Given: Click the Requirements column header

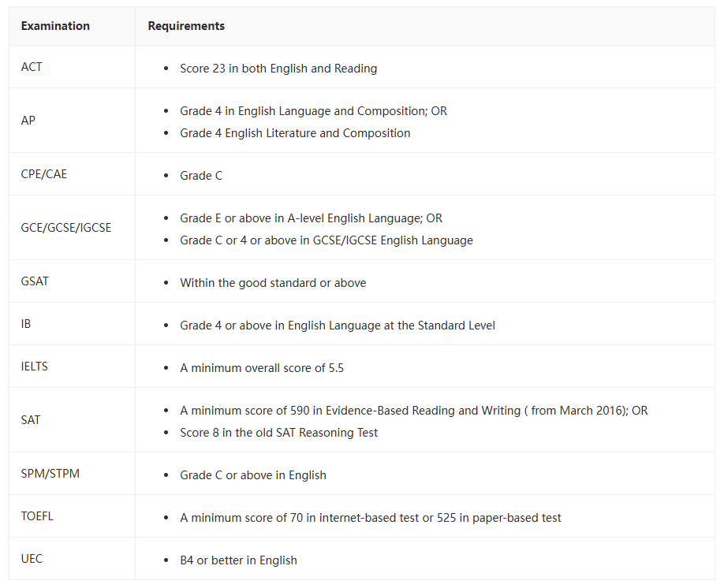Looking at the screenshot, I should pyautogui.click(x=186, y=26).
